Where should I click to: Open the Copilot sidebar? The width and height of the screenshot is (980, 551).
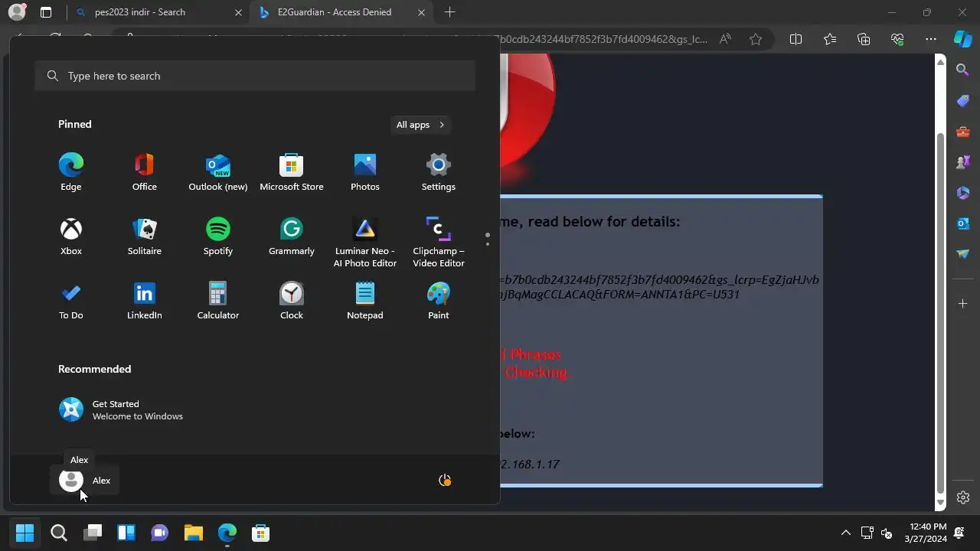coord(963,40)
